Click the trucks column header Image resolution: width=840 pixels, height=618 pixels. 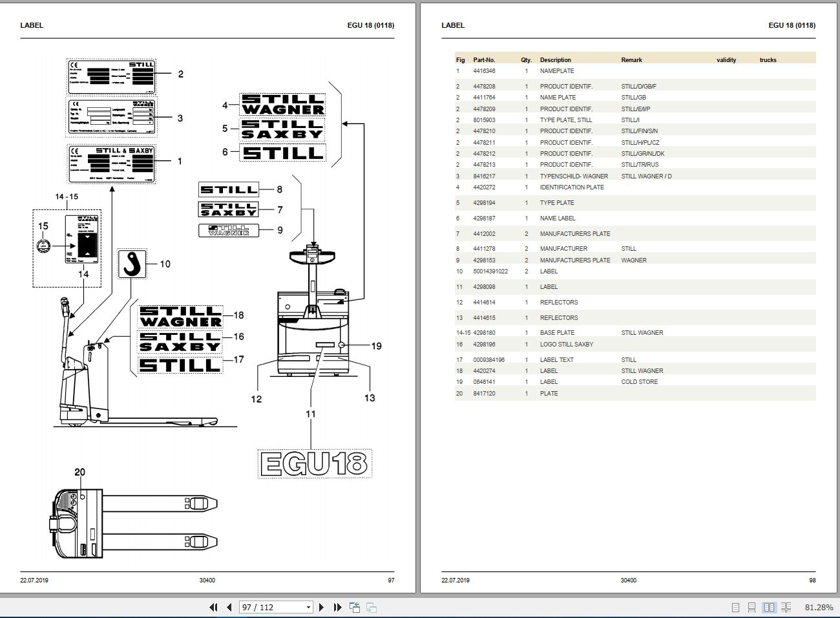click(x=768, y=60)
